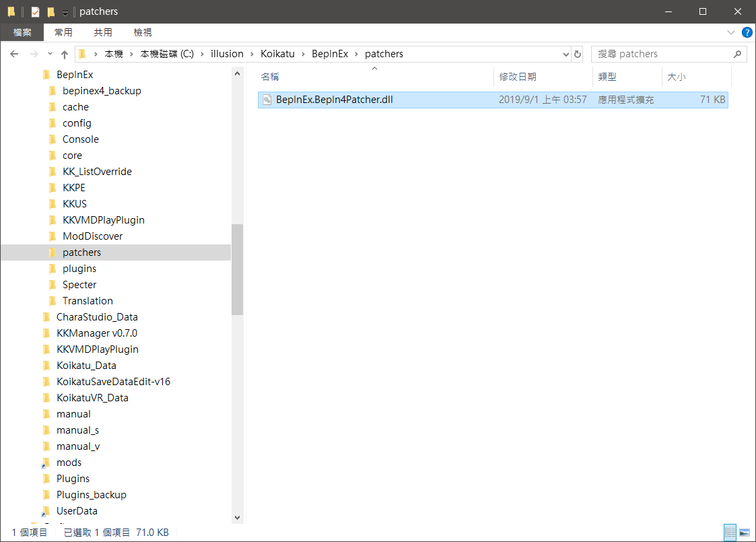Switch to the 檢視 view tab
Image resolution: width=756 pixels, height=542 pixels.
143,32
